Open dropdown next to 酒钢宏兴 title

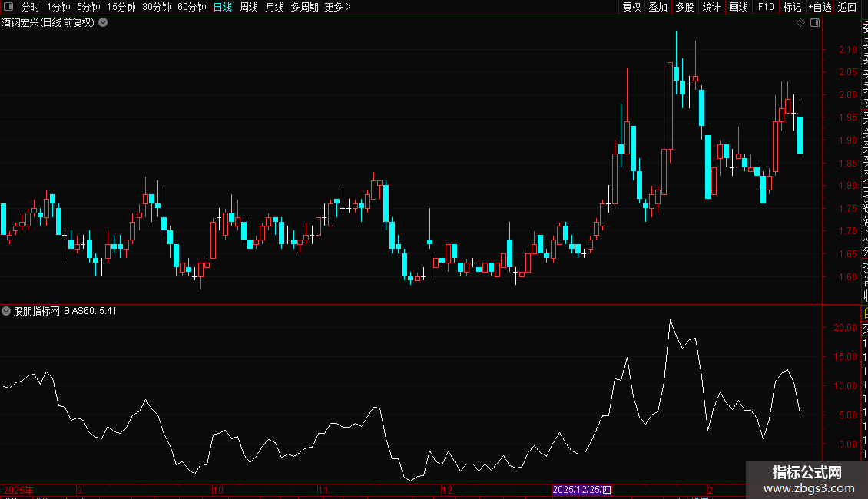[x=103, y=23]
